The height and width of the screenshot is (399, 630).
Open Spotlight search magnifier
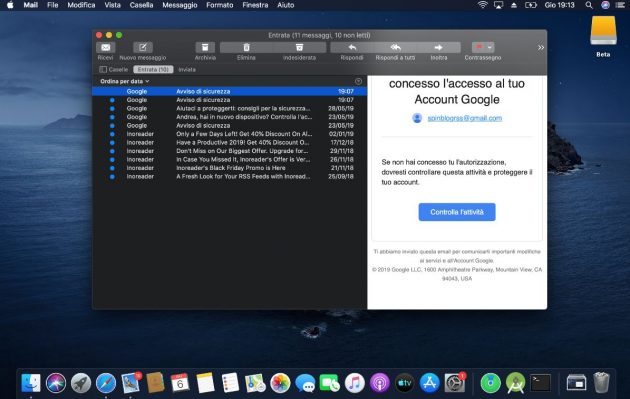(x=589, y=5)
